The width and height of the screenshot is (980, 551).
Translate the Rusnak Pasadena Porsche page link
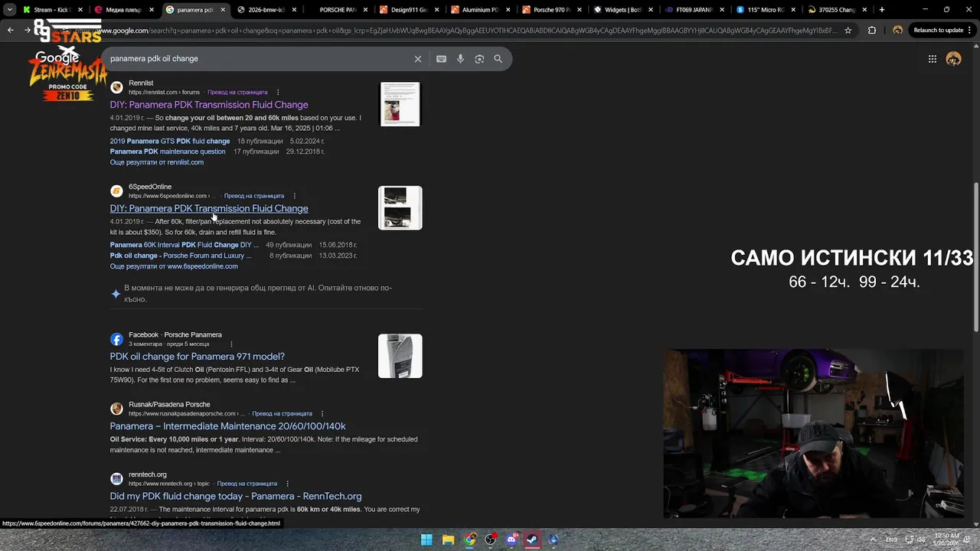point(282,414)
